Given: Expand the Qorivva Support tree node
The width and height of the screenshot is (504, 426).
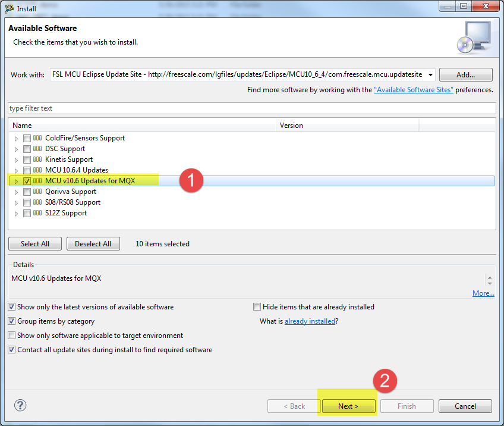Looking at the screenshot, I should coord(16,192).
